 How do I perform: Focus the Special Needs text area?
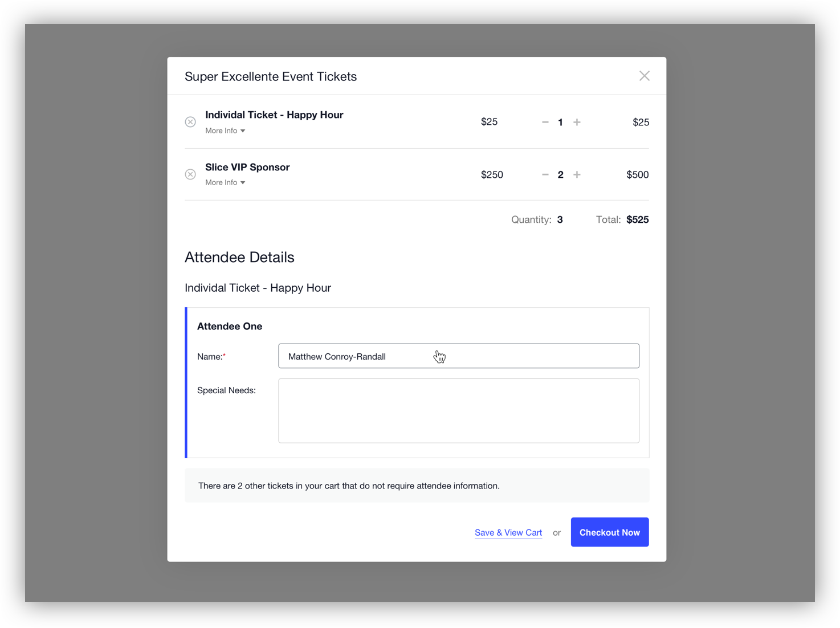pos(458,411)
